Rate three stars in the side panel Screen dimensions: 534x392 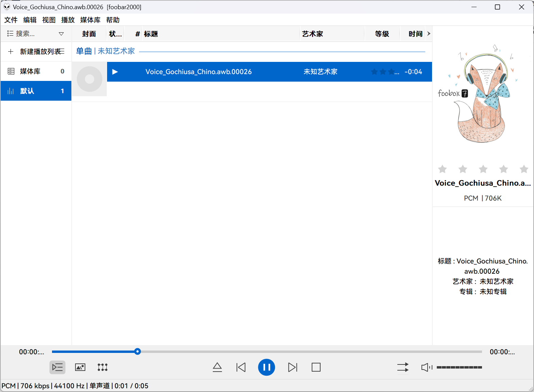click(x=483, y=169)
